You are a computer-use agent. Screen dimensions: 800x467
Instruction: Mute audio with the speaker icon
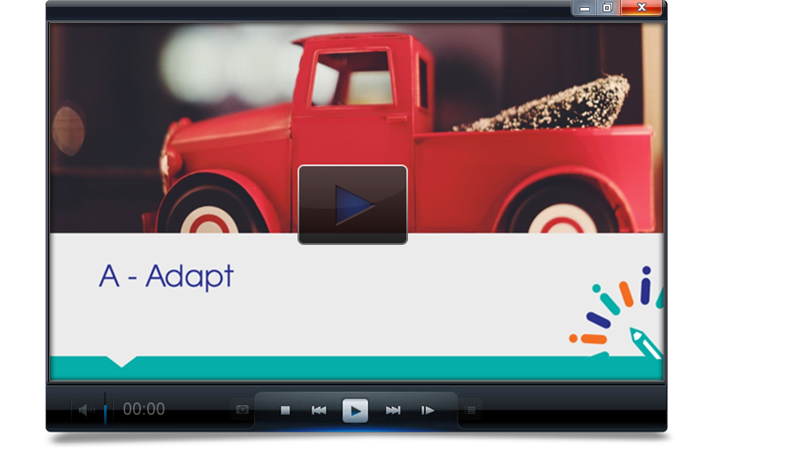coord(87,409)
